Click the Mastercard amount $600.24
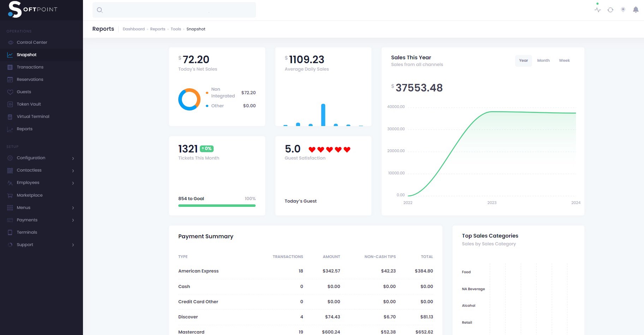This screenshot has height=335, width=644. 331,332
